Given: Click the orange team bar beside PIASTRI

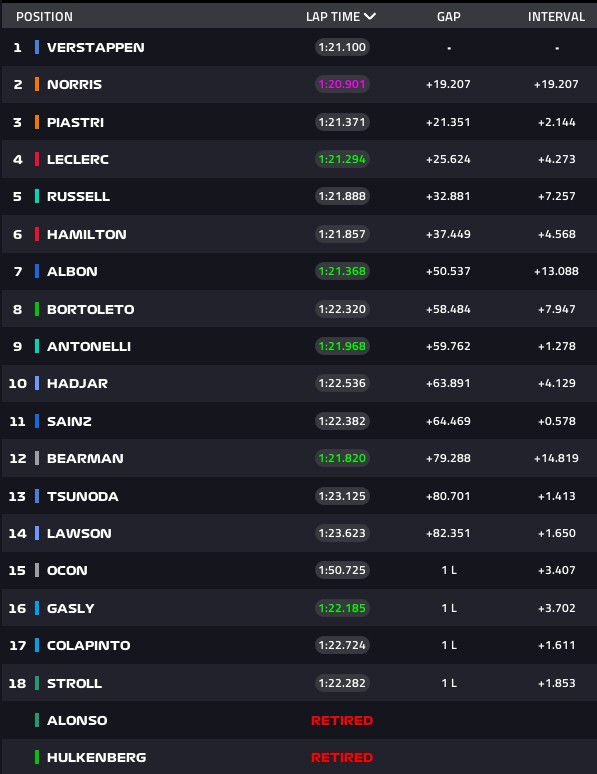Looking at the screenshot, I should [x=37, y=122].
